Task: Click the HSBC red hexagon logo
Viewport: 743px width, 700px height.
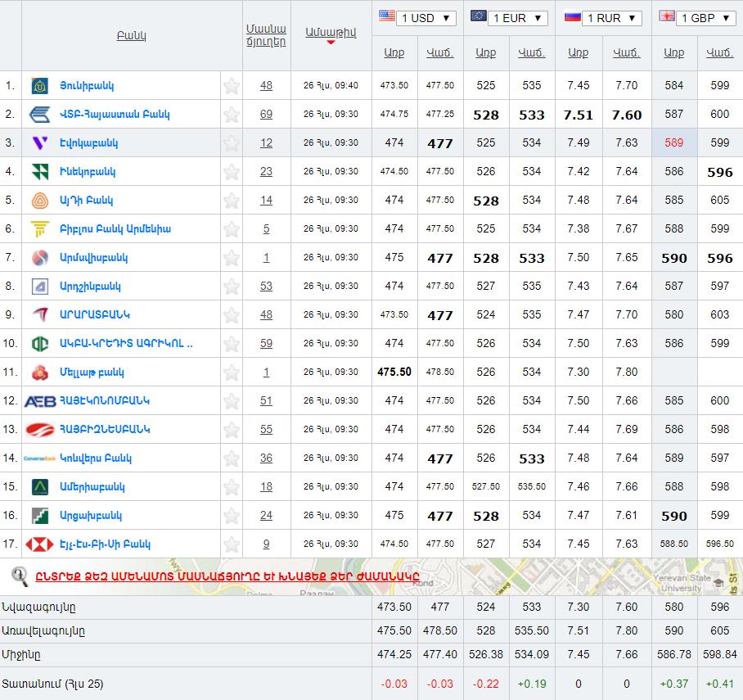Action: click(39, 544)
